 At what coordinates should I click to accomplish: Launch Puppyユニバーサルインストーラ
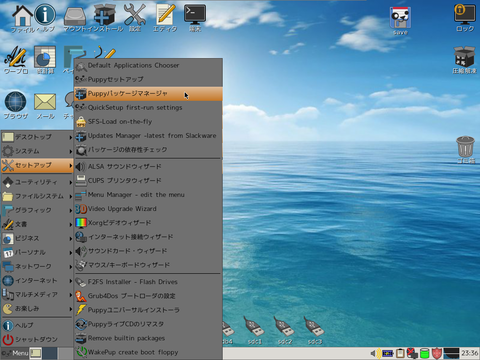tap(148, 310)
